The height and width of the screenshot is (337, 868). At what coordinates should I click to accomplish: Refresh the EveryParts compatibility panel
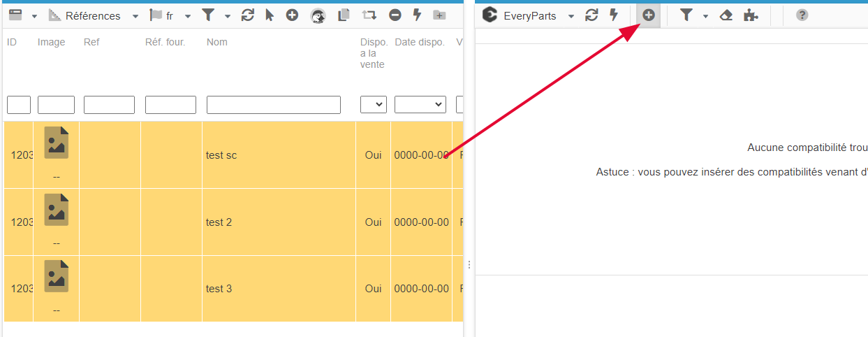click(x=591, y=15)
